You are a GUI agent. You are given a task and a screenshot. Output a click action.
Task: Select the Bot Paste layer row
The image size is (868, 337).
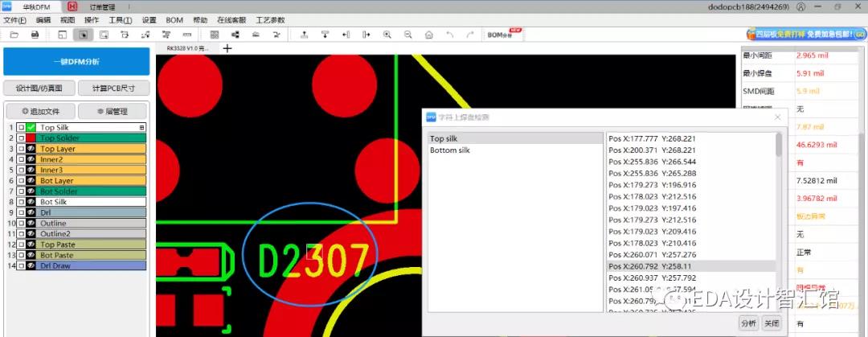81,255
